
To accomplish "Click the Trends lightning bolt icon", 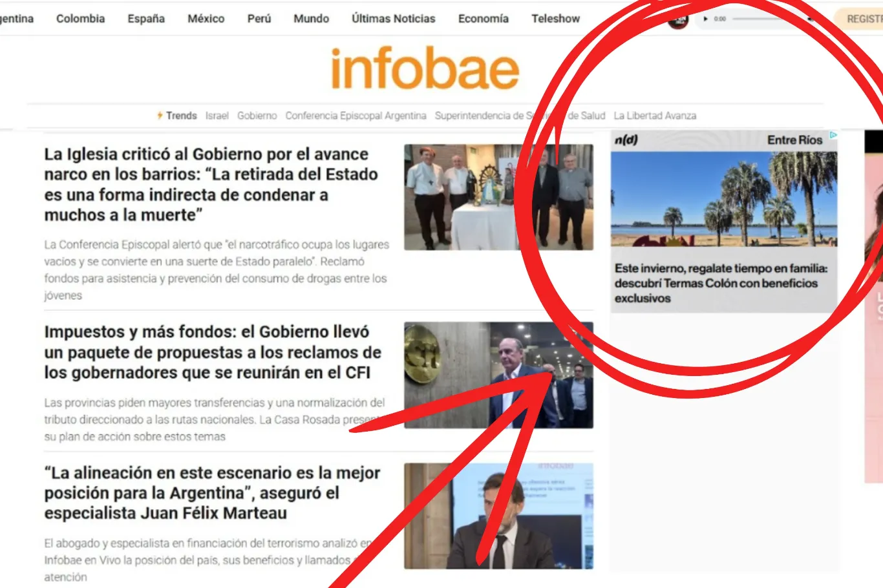I will point(160,116).
